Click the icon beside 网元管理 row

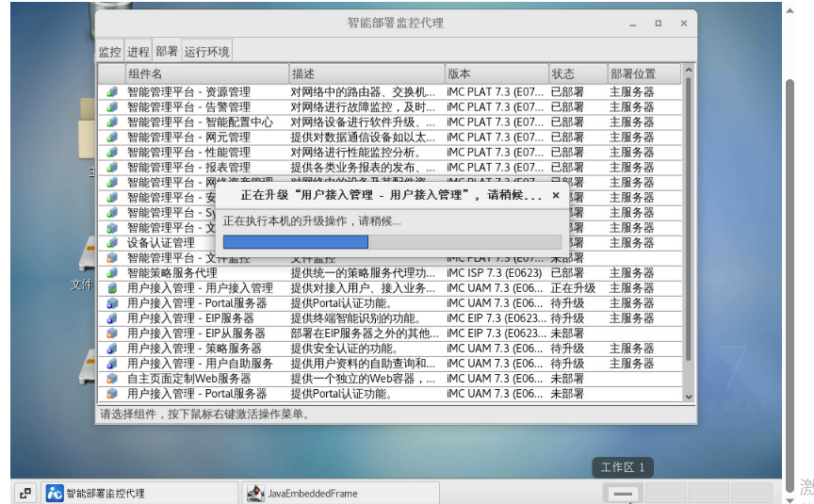coord(111,137)
